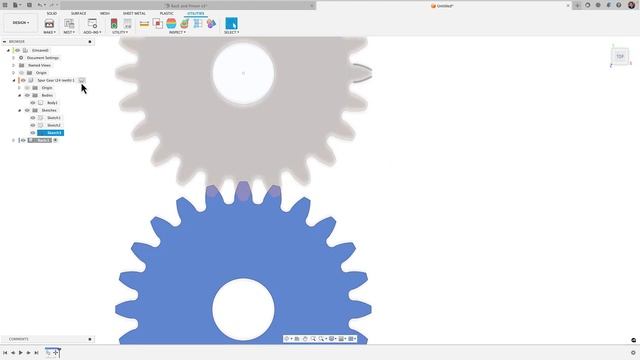Select the Utilities tab
Image resolution: width=640 pixels, height=360 pixels.
pos(196,13)
